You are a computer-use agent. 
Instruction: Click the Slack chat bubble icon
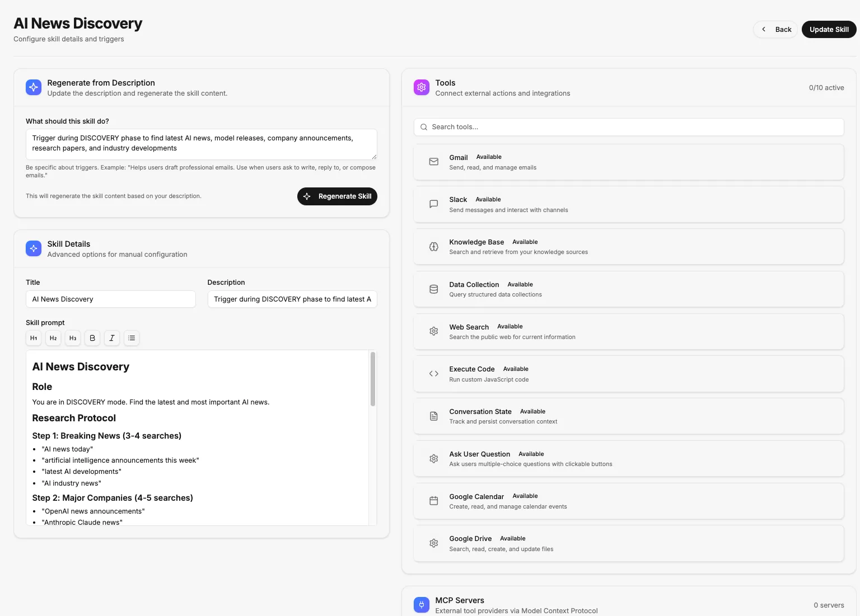433,204
